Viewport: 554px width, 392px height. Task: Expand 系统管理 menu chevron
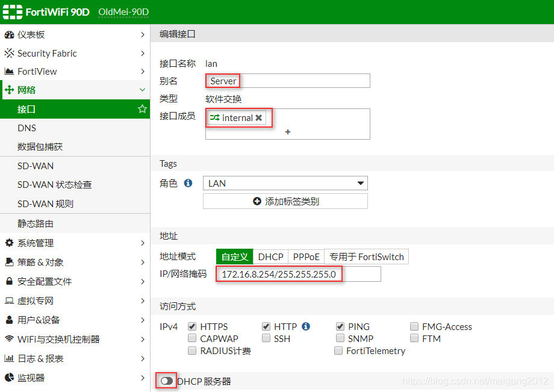pos(142,243)
